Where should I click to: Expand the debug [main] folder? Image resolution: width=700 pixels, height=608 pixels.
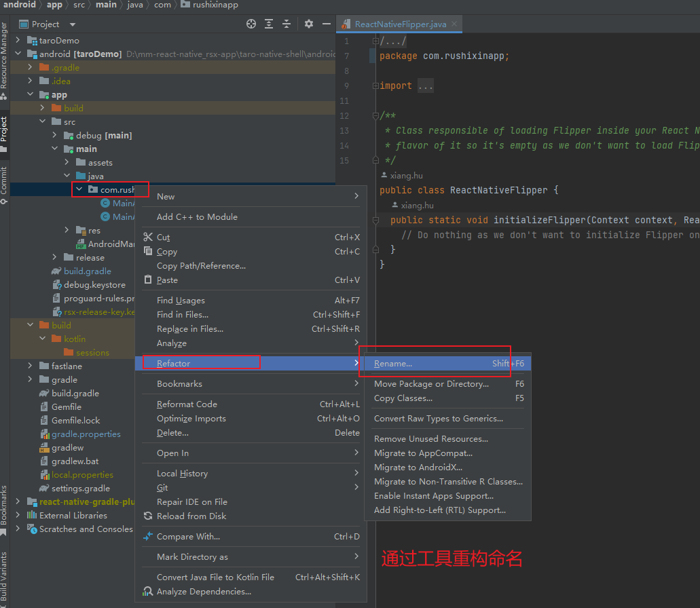pos(54,135)
